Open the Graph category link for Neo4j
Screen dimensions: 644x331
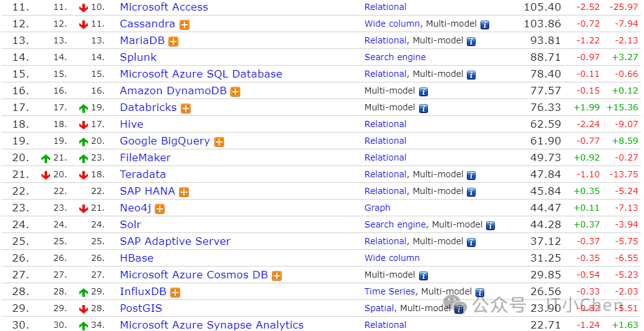(378, 208)
